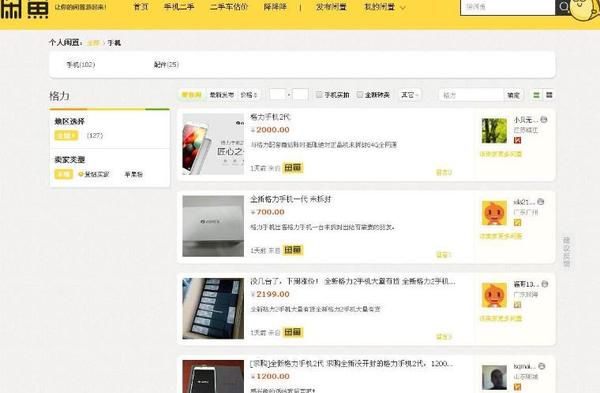View more items from ¥700.00 listing's seller
This screenshot has width=600, height=393.
click(x=501, y=236)
